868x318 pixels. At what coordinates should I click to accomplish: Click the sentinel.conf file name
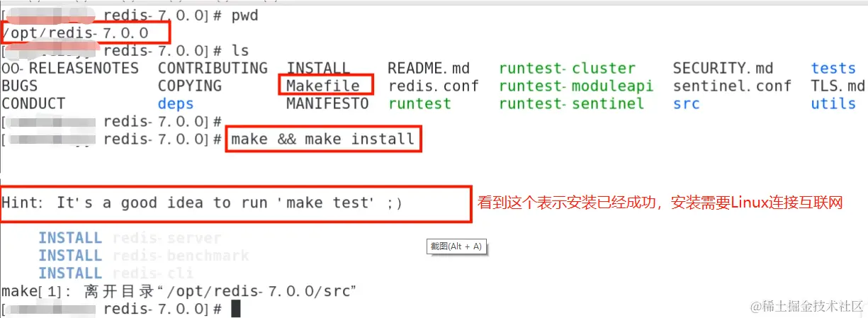(x=732, y=86)
